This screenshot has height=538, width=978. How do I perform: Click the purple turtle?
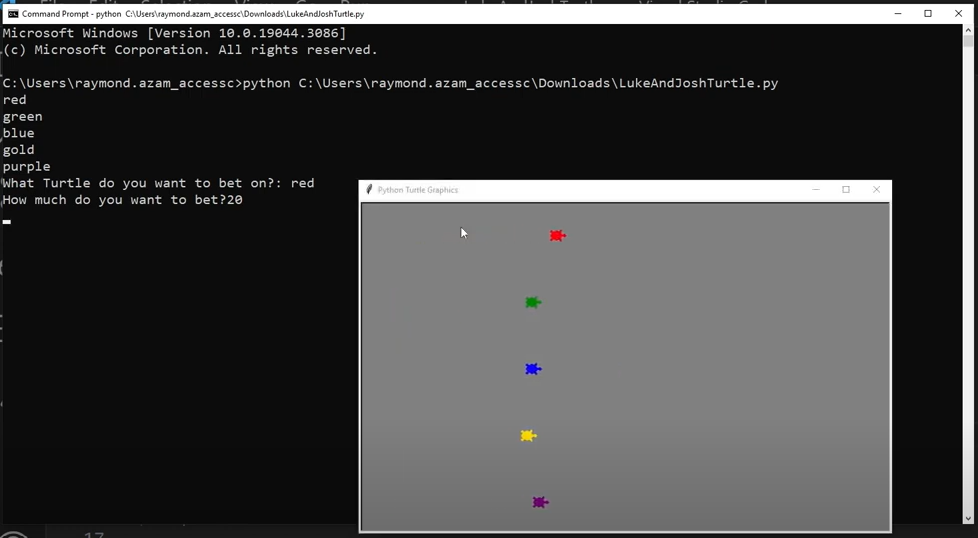539,502
